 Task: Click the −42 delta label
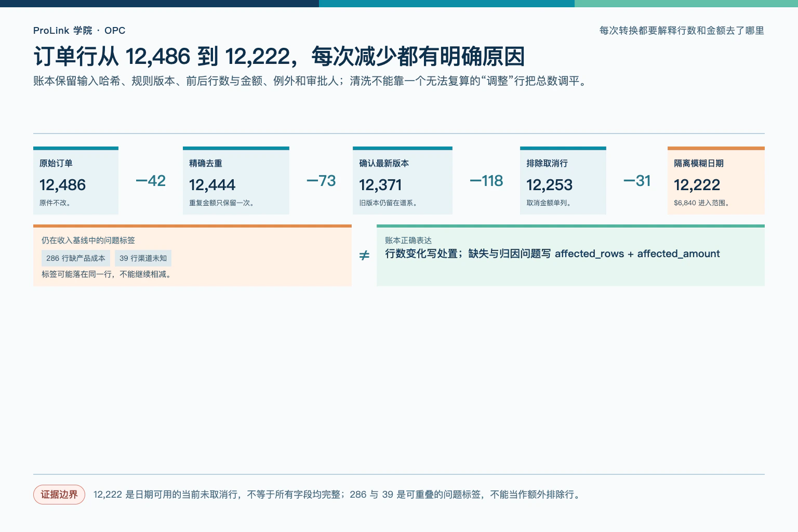click(151, 181)
